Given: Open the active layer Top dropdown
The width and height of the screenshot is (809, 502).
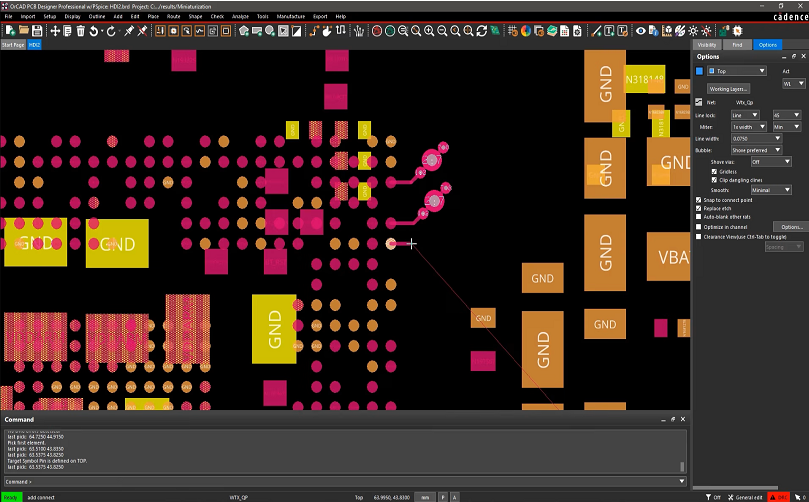Looking at the screenshot, I should [x=736, y=71].
